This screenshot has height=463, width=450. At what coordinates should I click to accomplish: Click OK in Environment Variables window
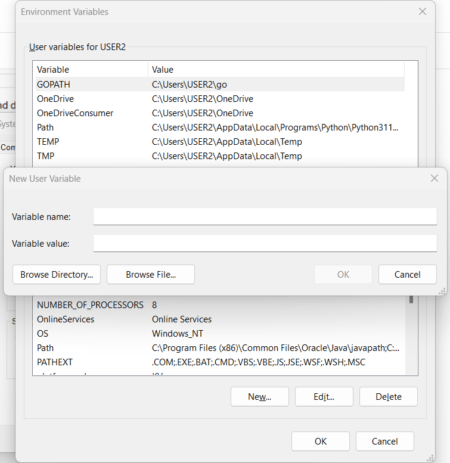tap(320, 441)
